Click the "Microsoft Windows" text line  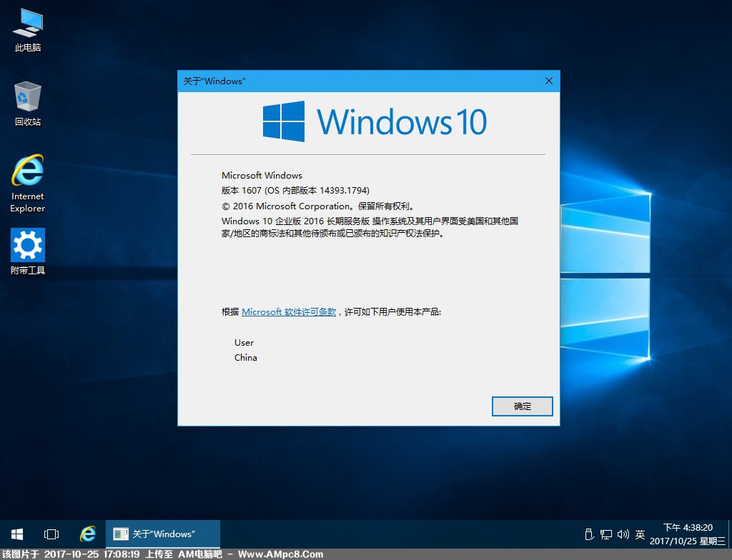(x=262, y=176)
